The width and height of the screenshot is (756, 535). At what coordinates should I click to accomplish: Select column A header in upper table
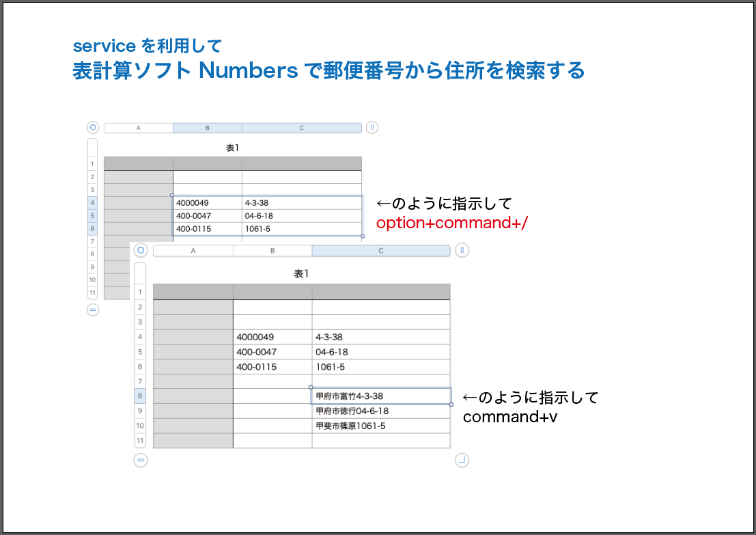[x=139, y=128]
